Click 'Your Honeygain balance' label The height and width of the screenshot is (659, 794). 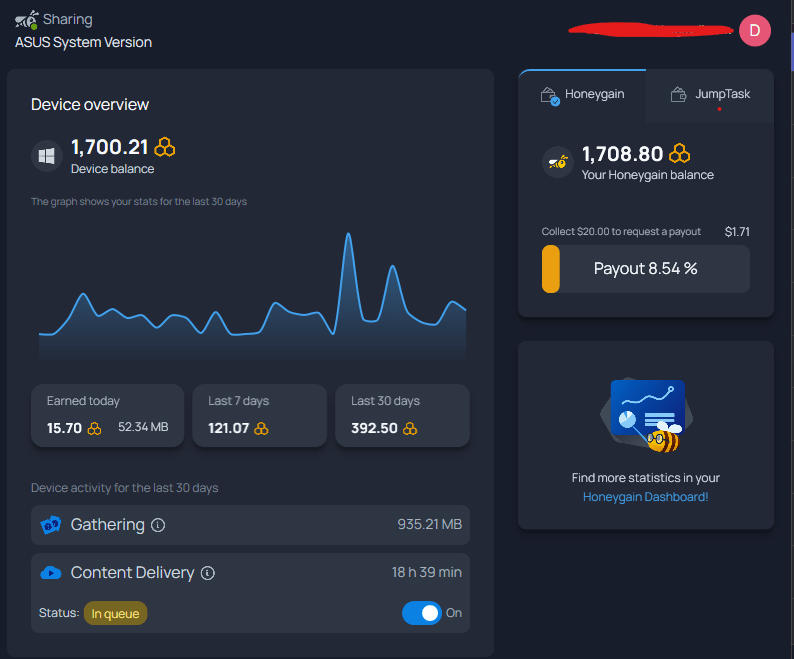click(x=648, y=175)
